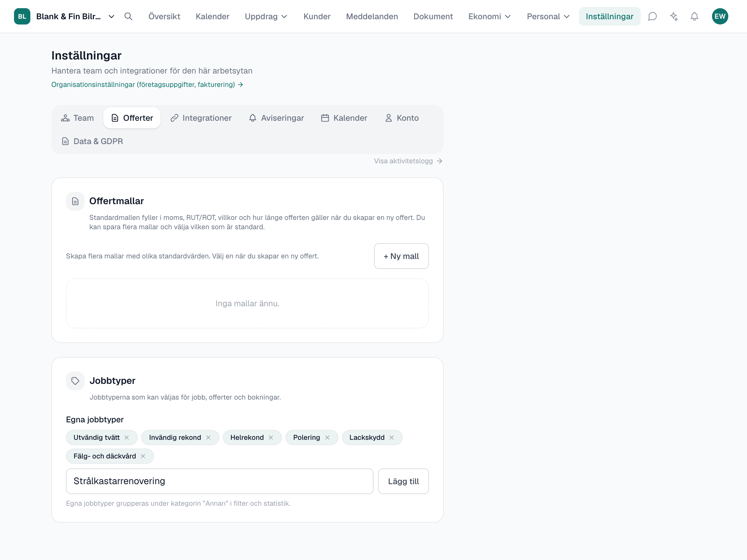747x560 pixels.
Task: Click the Lägg till button
Action: pyautogui.click(x=403, y=481)
